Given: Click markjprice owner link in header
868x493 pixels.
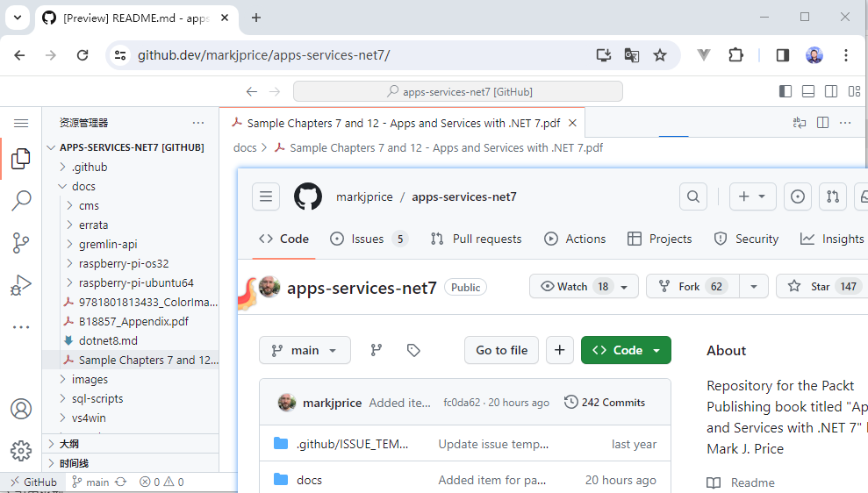Looking at the screenshot, I should click(364, 197).
